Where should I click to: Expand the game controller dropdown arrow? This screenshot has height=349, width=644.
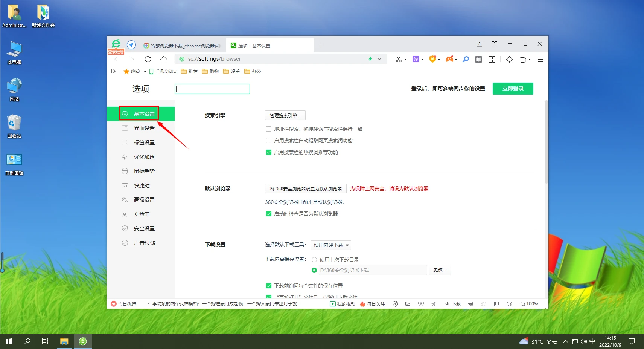(x=456, y=60)
